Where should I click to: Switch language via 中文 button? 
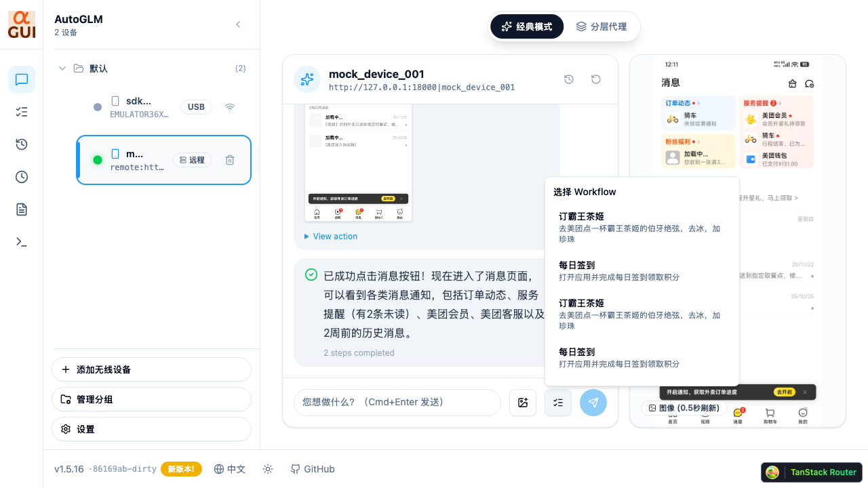(230, 469)
